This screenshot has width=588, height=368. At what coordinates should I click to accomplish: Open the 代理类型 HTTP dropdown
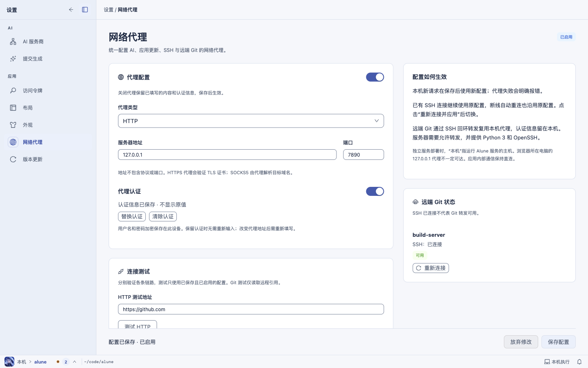tap(251, 121)
